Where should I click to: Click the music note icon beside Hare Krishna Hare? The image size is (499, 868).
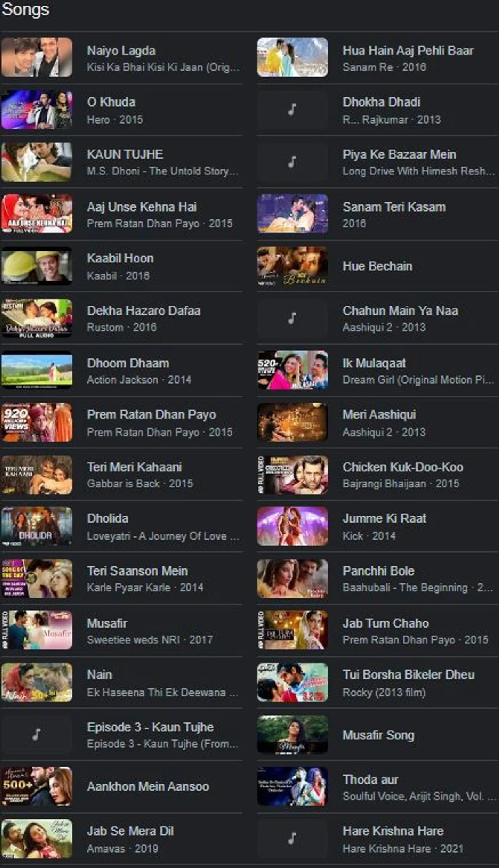pos(292,838)
